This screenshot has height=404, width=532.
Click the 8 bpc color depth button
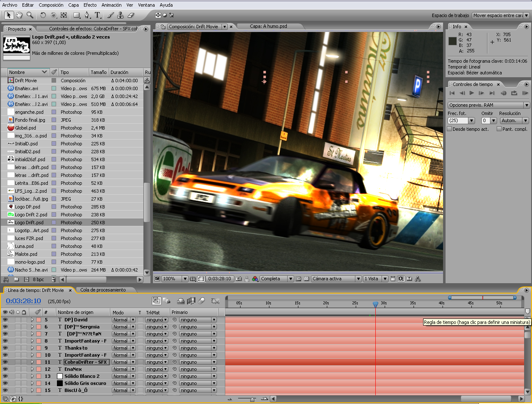38,279
